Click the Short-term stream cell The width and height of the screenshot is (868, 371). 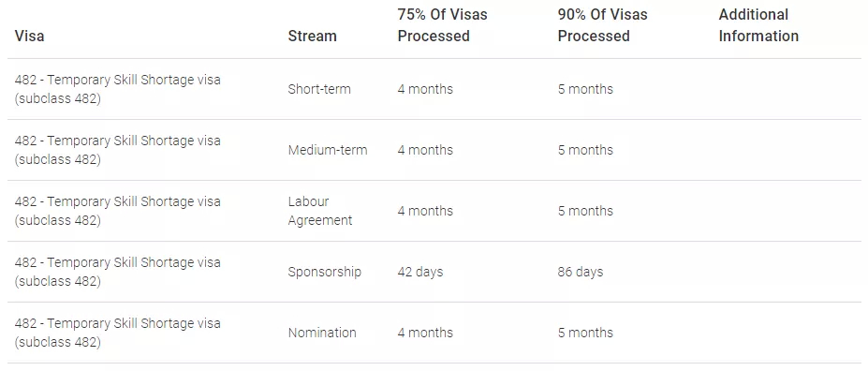tap(319, 89)
